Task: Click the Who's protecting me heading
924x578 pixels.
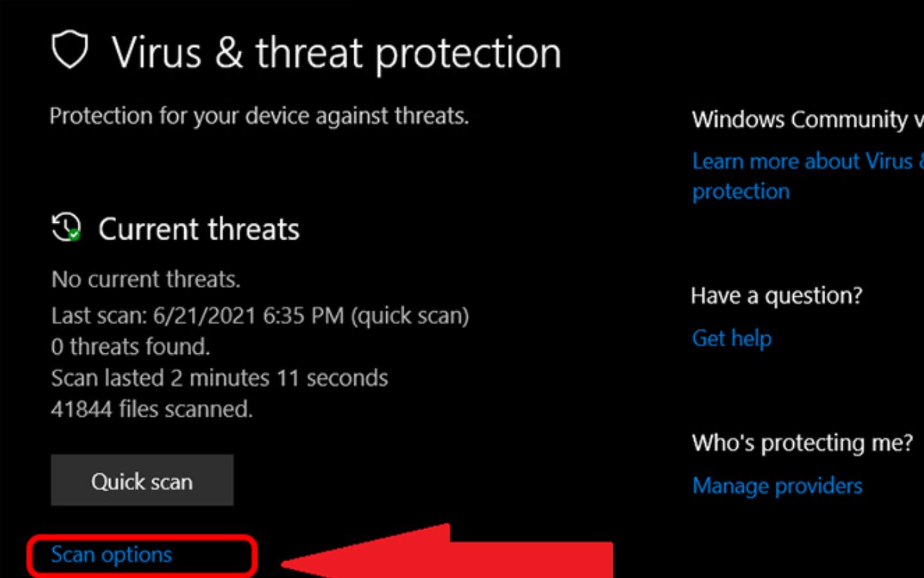Action: (x=802, y=443)
